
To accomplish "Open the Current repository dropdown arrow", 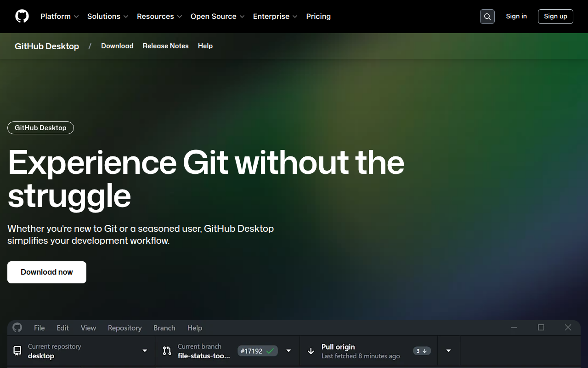I will coord(145,351).
